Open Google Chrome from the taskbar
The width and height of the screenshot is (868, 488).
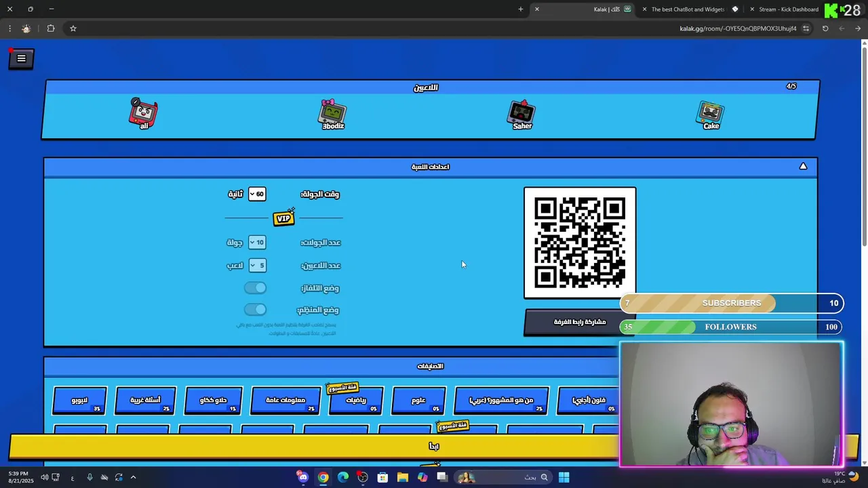[323, 477]
